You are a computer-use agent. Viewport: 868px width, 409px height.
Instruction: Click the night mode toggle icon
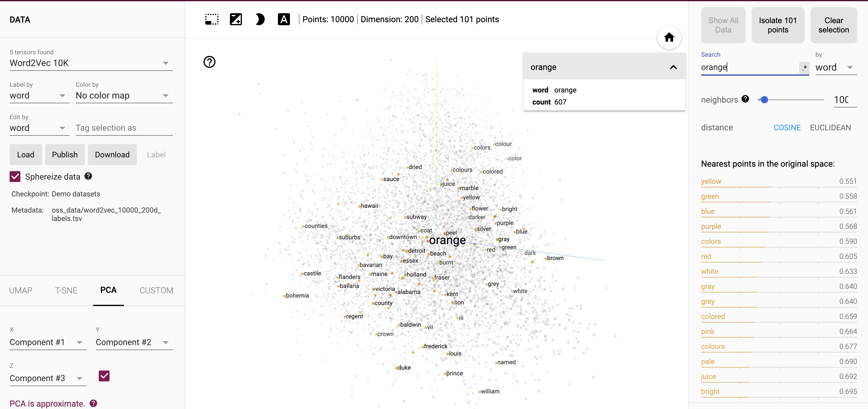pyautogui.click(x=259, y=20)
